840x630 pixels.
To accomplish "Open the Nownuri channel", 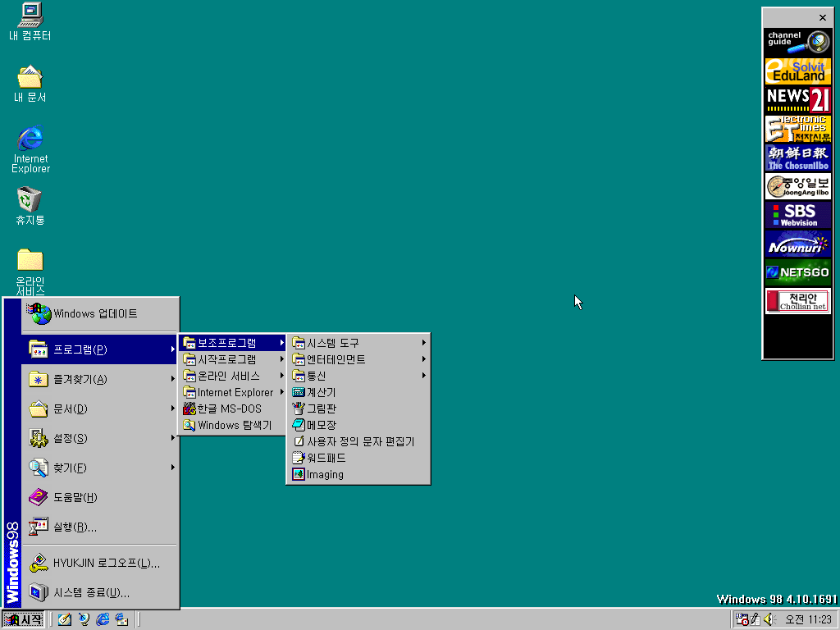I will (x=797, y=244).
